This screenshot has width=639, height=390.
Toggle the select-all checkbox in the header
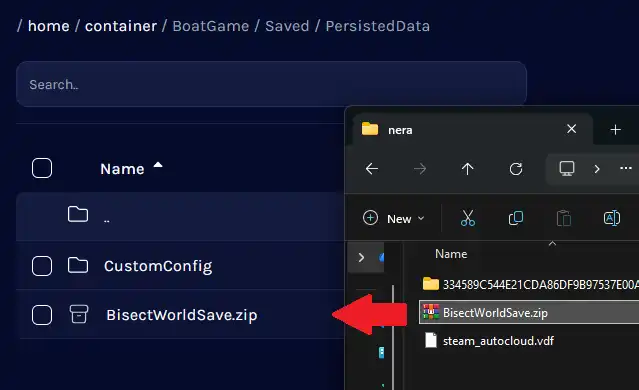click(42, 168)
